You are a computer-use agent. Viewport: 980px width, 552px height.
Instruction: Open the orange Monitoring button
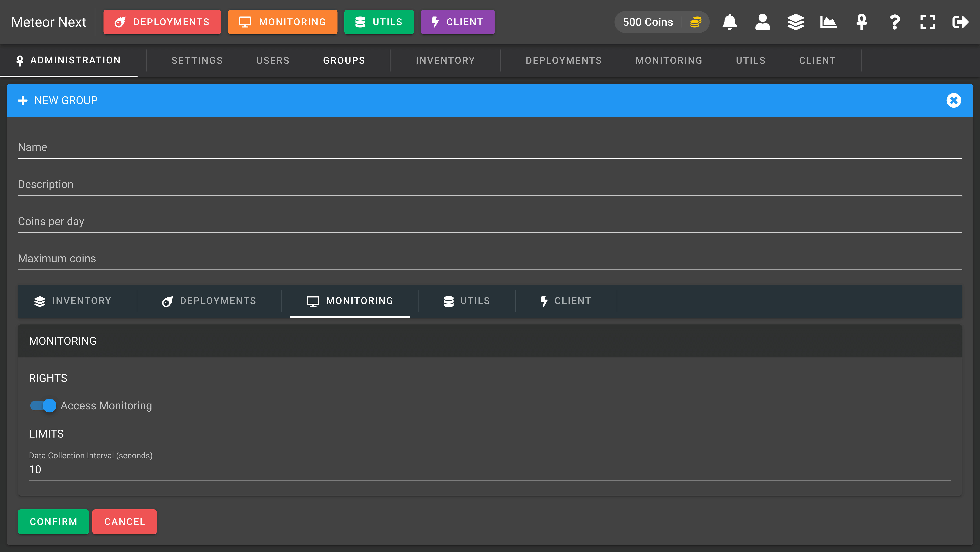tap(283, 22)
